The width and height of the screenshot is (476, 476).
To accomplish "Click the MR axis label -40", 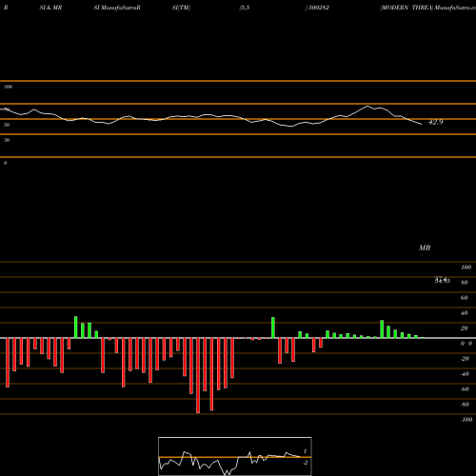I will [465, 374].
